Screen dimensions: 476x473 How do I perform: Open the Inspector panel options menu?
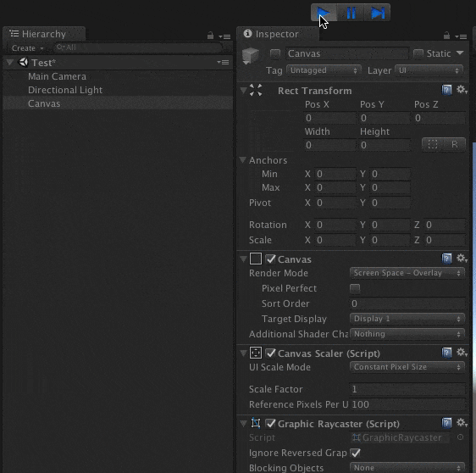pos(461,36)
